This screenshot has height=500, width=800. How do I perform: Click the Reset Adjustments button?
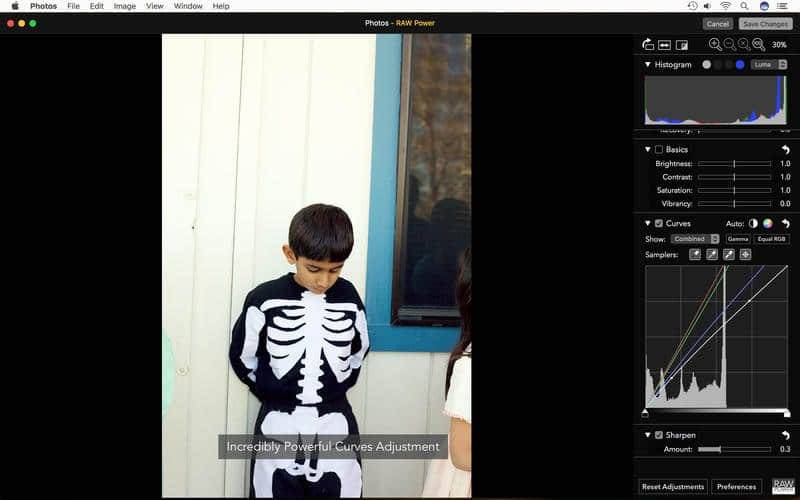coord(673,486)
